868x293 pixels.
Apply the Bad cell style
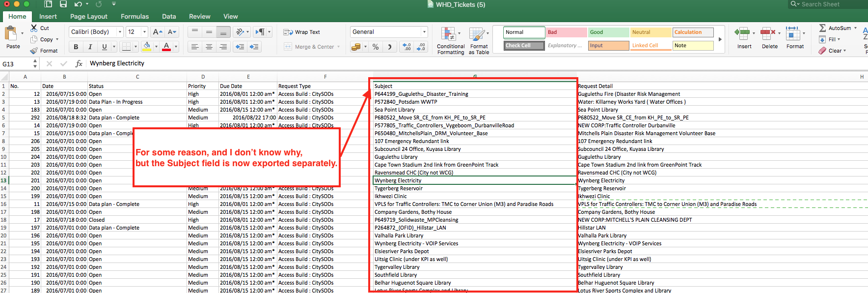(x=567, y=32)
